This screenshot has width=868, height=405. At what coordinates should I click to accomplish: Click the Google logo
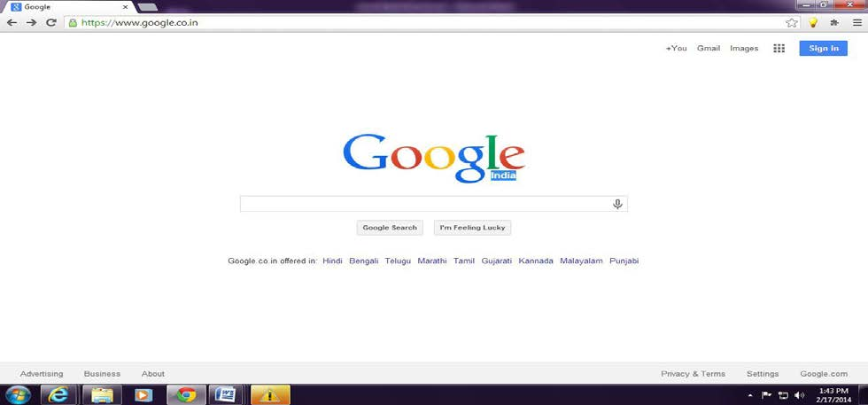pos(433,158)
